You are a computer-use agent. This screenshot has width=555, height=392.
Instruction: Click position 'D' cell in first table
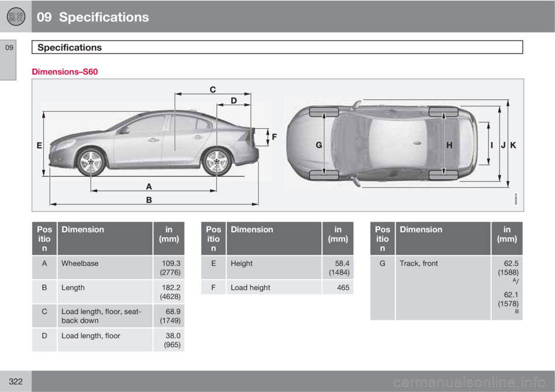point(45,340)
